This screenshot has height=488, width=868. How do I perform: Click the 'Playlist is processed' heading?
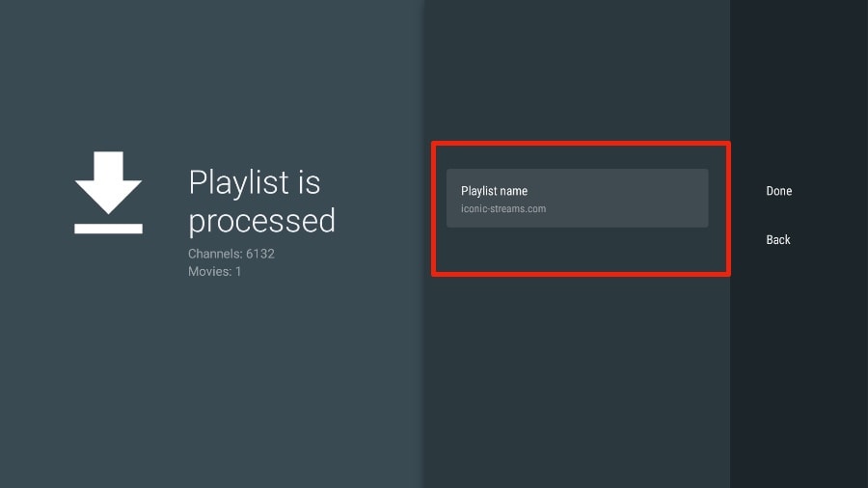click(261, 201)
